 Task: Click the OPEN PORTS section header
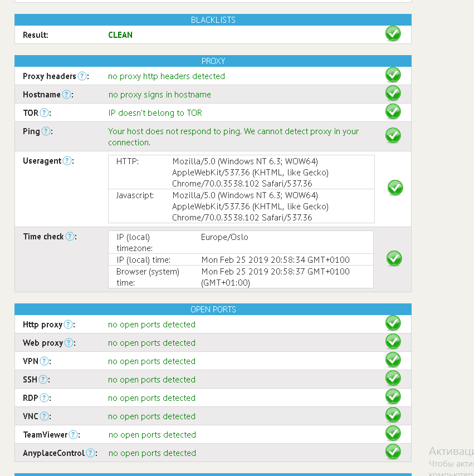pos(213,310)
